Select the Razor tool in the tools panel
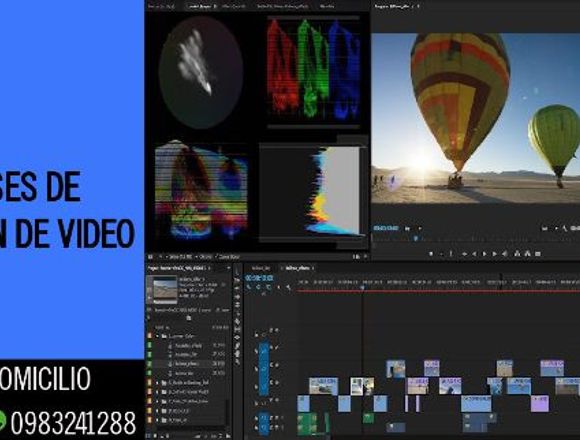The image size is (580, 440). click(x=237, y=321)
